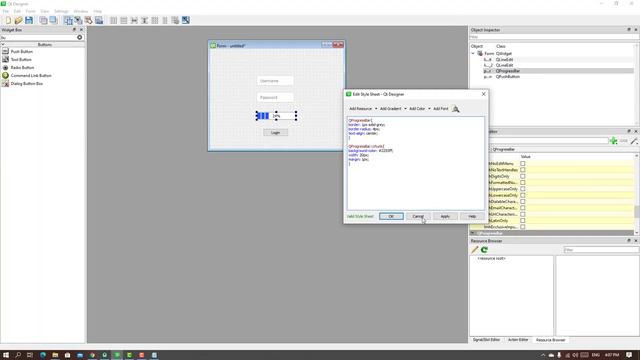Toggle the ImhDigitsOnly checkbox
Viewport: 640px width, 360px height.
pos(522,176)
